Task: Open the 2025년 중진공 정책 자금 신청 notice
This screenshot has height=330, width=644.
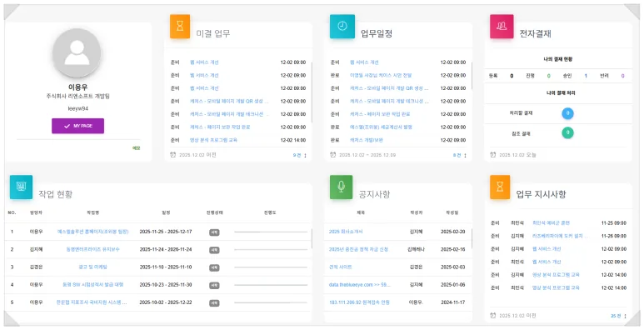Action: tap(358, 249)
